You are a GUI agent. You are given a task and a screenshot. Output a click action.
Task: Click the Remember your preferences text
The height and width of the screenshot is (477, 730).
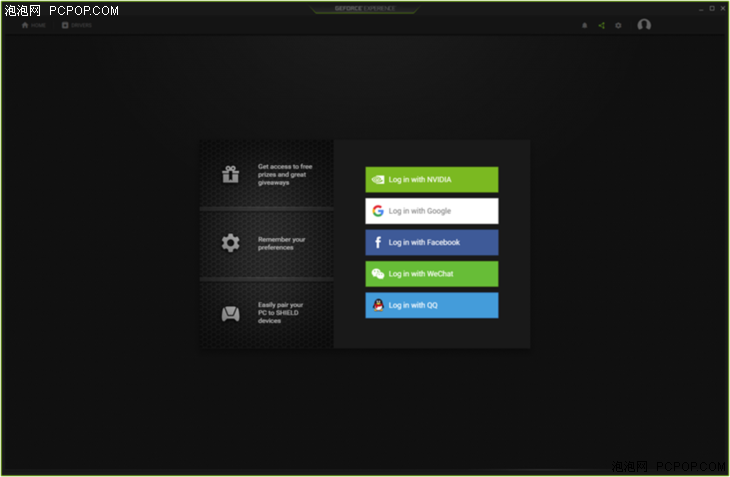pyautogui.click(x=282, y=243)
